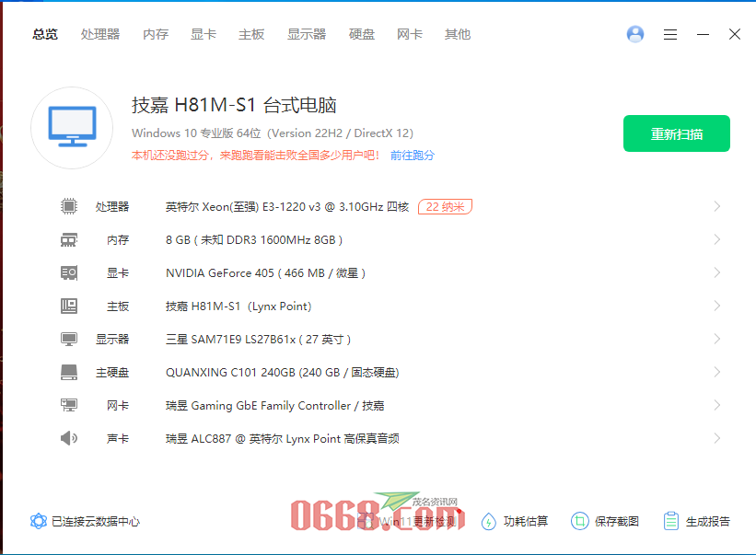Expand the 内存 row chevron

[x=717, y=239]
